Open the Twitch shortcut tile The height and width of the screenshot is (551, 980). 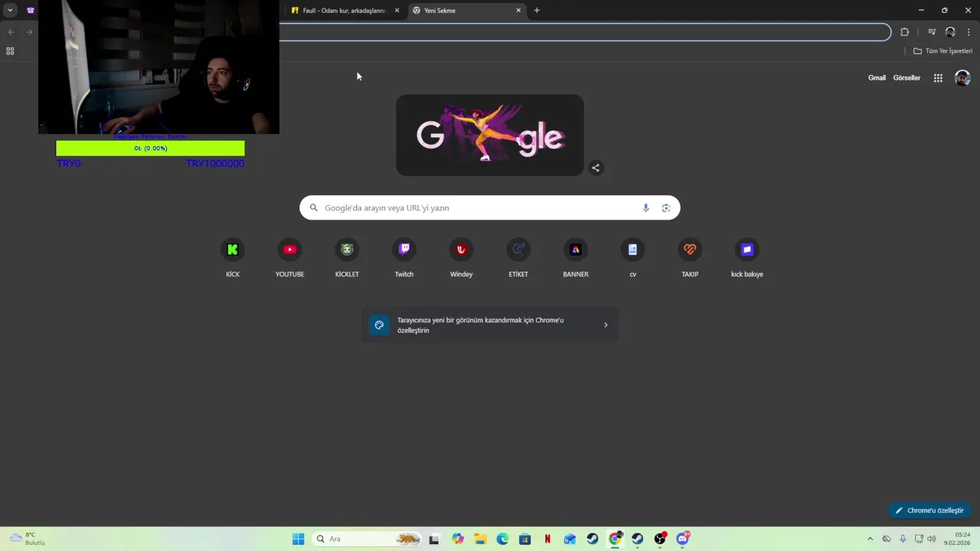click(404, 258)
